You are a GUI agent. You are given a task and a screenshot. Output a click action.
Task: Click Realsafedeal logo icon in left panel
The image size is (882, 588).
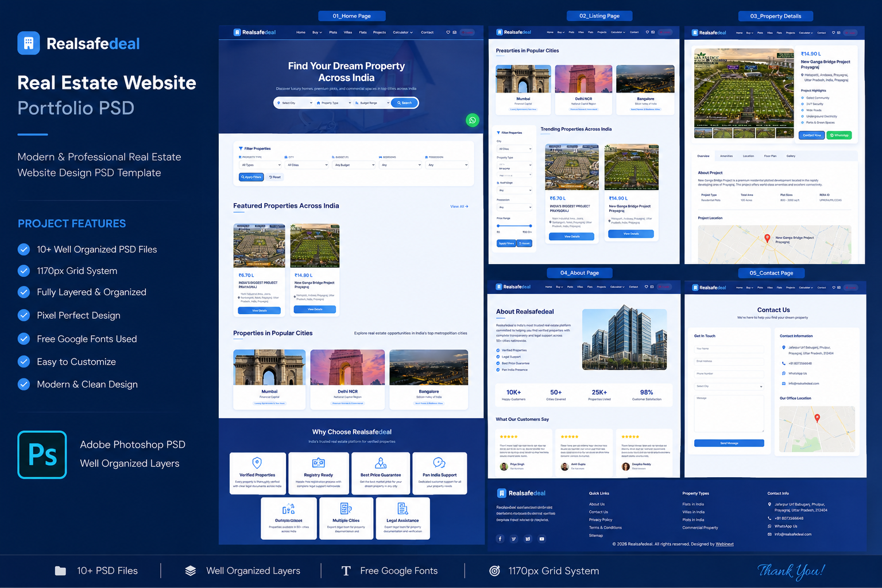pos(29,43)
